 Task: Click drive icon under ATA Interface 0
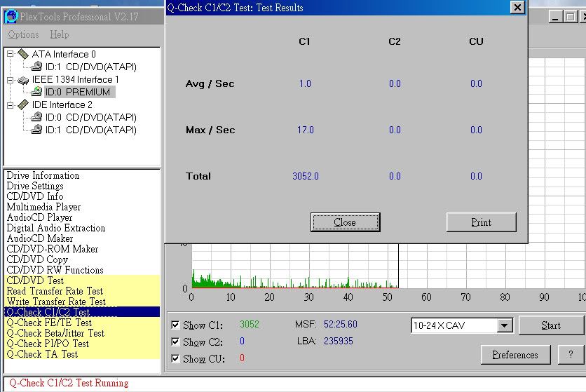36,67
